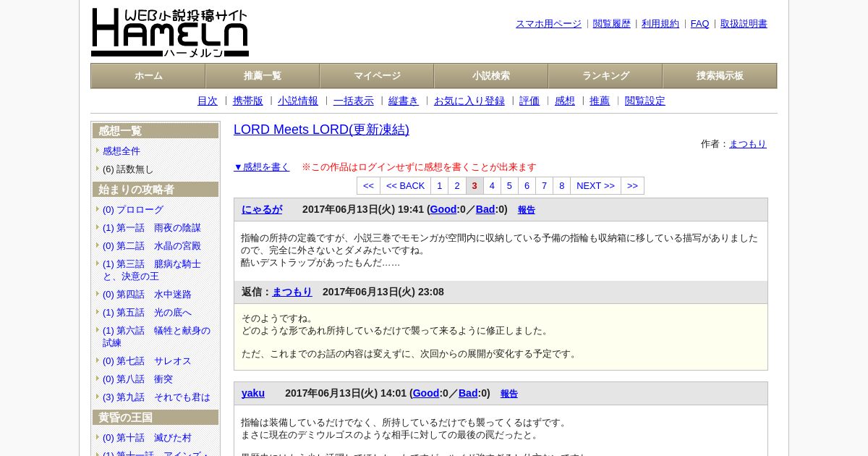The width and height of the screenshot is (868, 456).
Task: Click 推薦 in the sub menu
Action: point(600,101)
